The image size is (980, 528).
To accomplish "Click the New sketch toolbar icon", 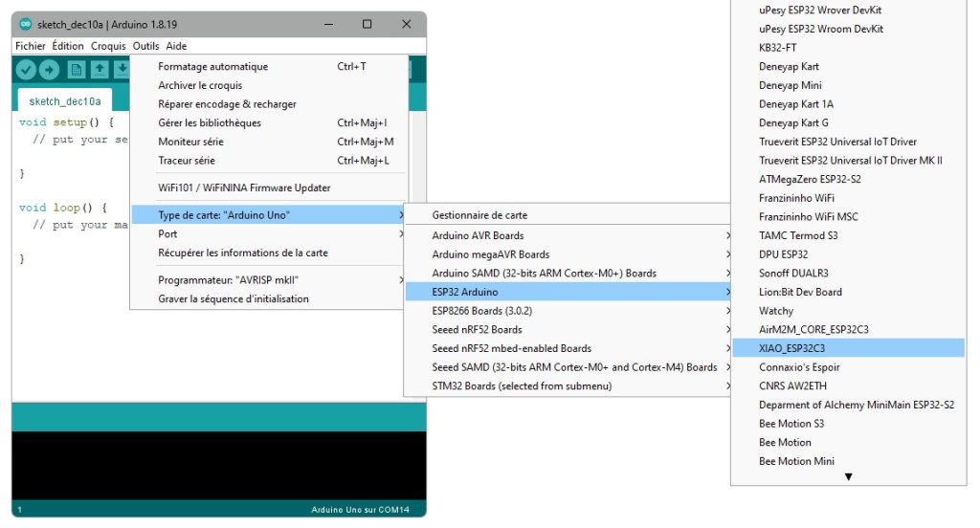I will pos(76,70).
